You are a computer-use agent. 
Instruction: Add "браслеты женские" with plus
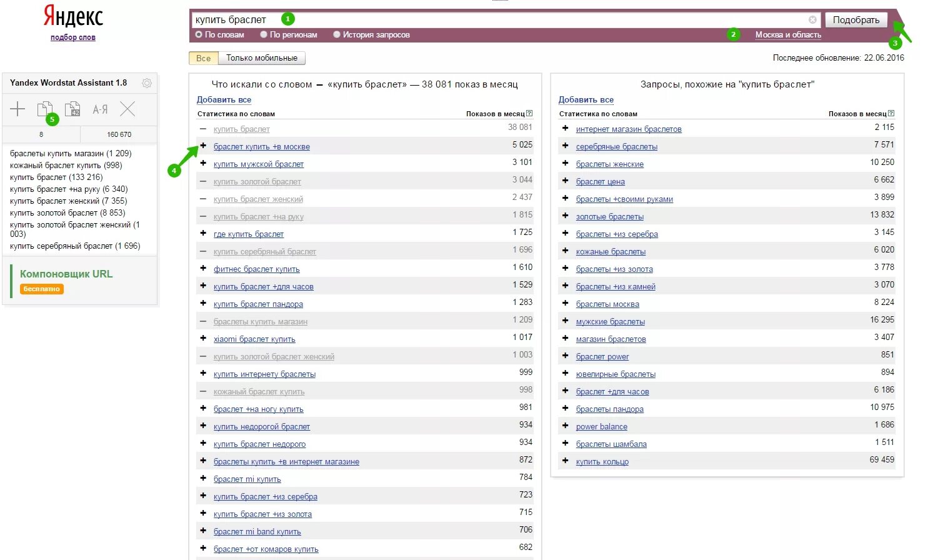click(x=566, y=163)
